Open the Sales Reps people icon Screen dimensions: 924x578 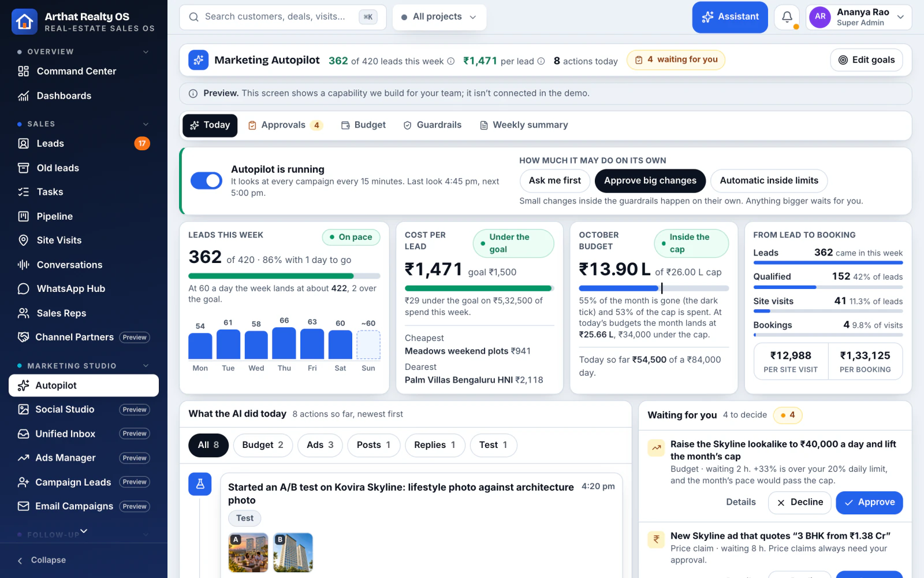[23, 313]
